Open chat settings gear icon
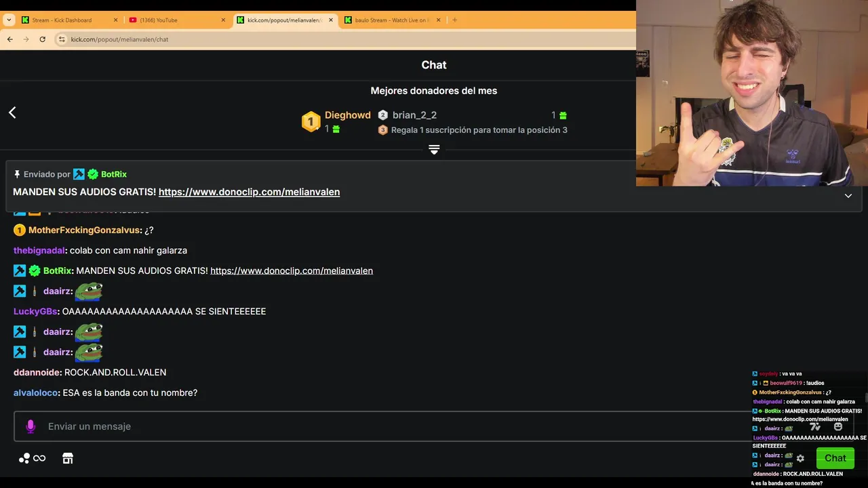The width and height of the screenshot is (868, 488). (800, 459)
